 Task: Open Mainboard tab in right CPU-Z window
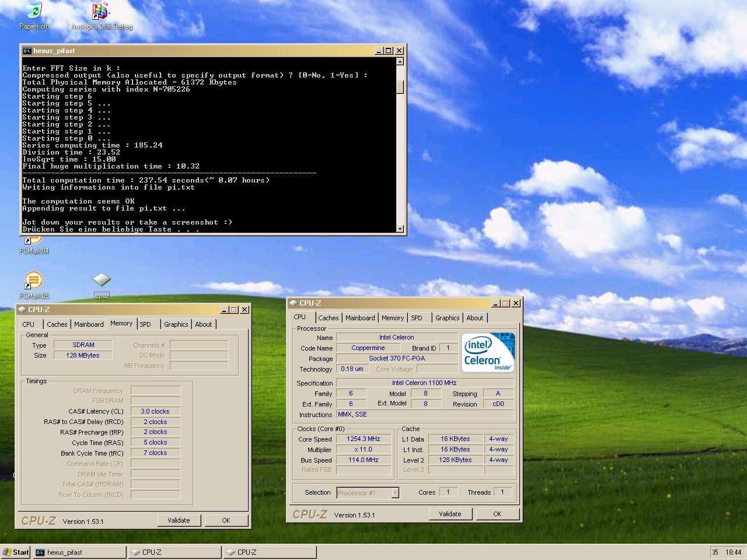click(360, 318)
